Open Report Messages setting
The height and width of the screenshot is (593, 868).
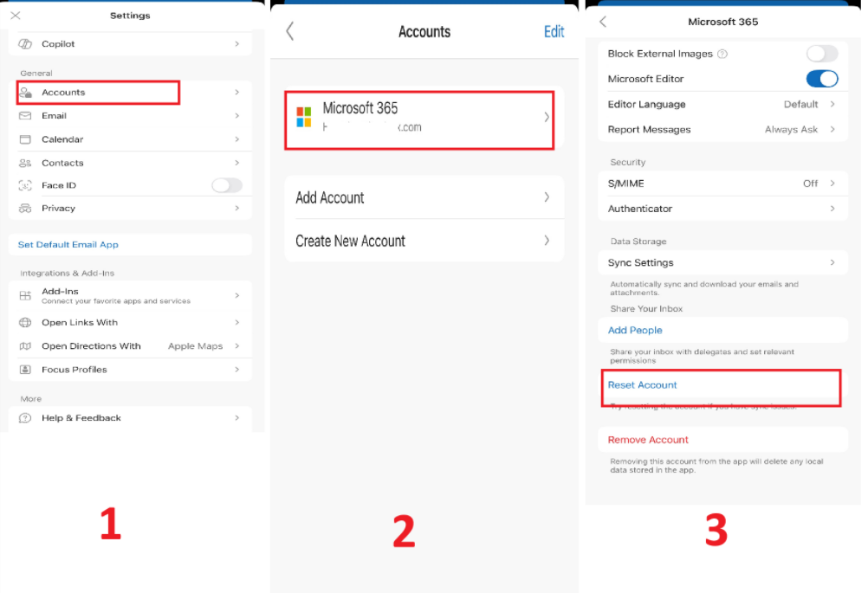723,130
